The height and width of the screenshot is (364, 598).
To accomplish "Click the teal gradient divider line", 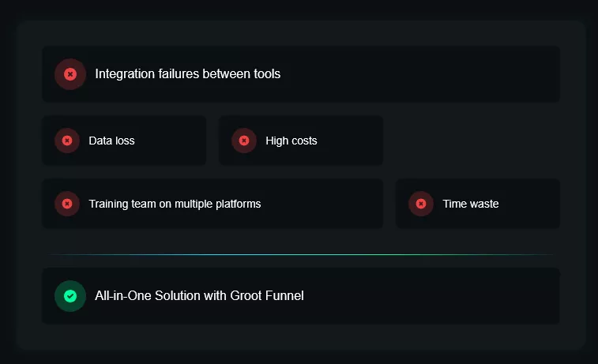I will [300, 255].
